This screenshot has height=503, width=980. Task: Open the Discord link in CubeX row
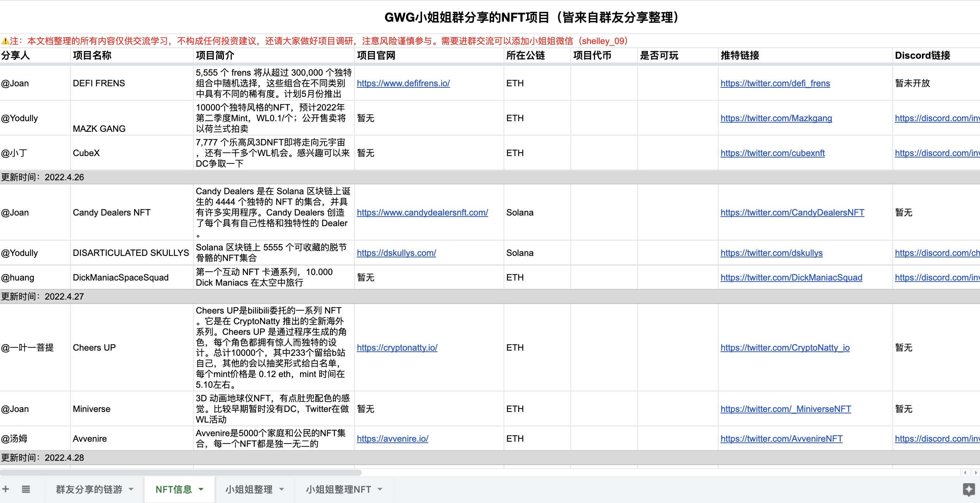click(x=937, y=153)
